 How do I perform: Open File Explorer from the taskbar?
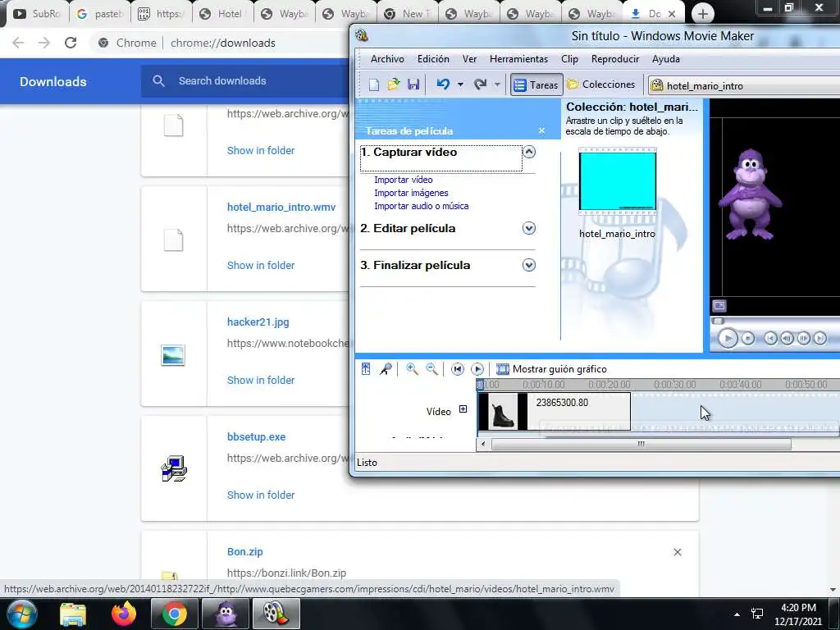(73, 614)
